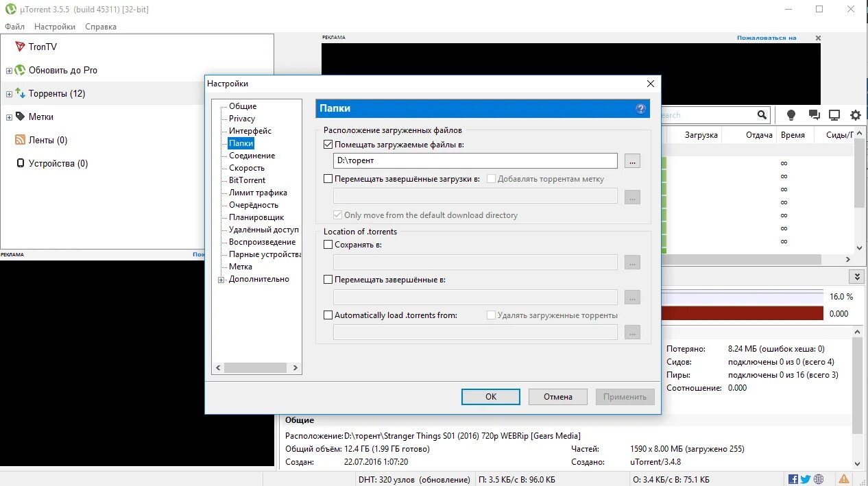Select Соединение in settings tree
This screenshot has height=486, width=868.
pos(252,156)
